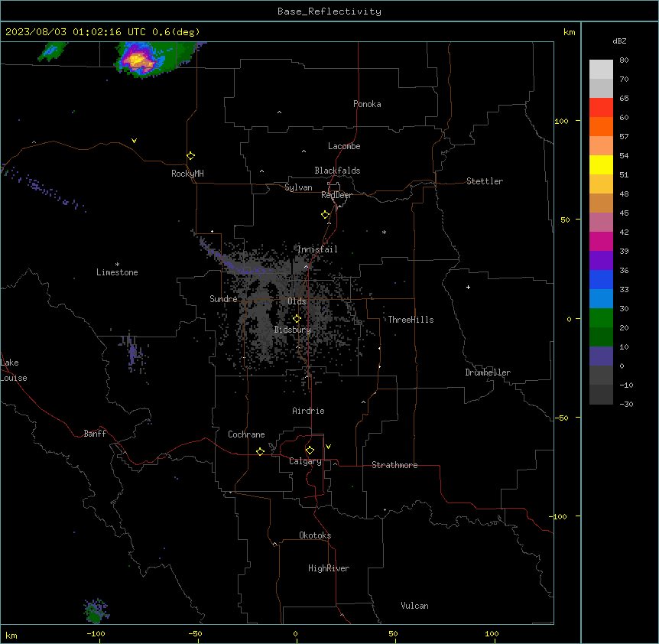Click the blue 36 dBZ legend swatch

[x=601, y=279]
